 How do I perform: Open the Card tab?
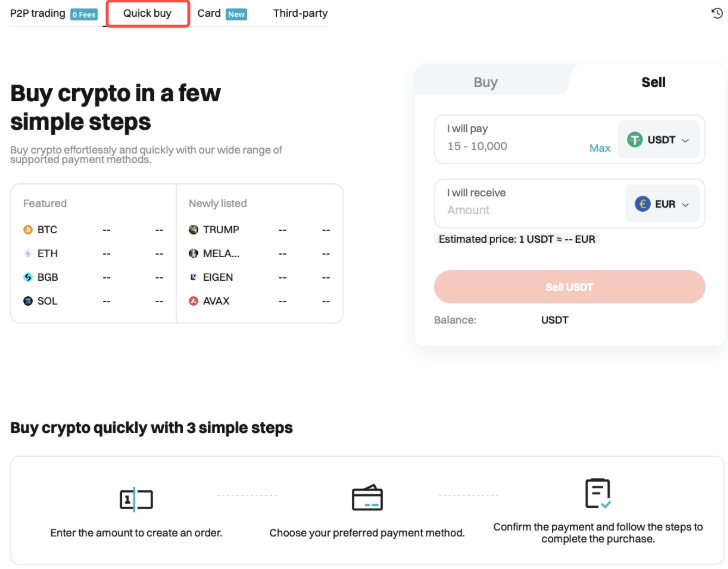(209, 13)
